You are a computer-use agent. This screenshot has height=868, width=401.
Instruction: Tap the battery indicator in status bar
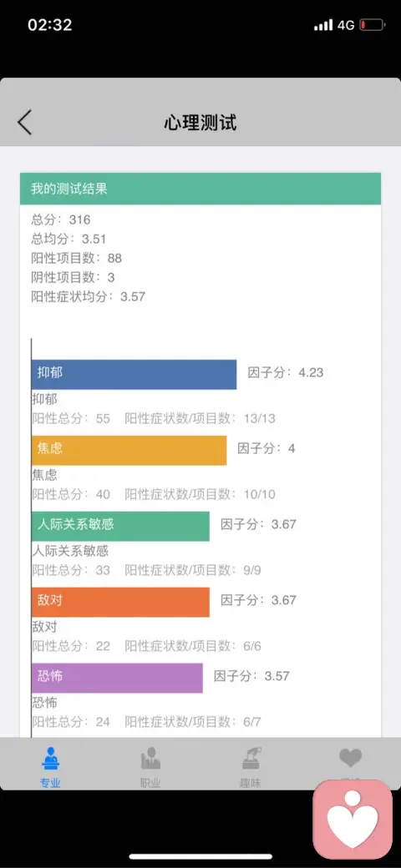click(372, 25)
